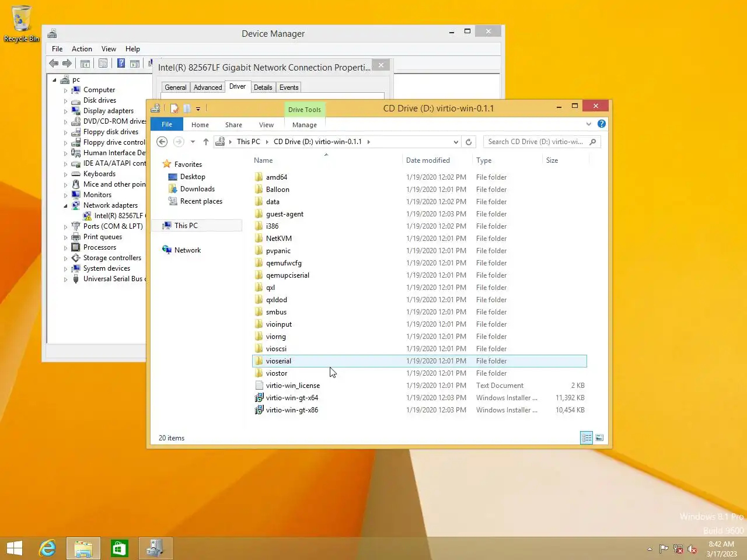747x560 pixels.
Task: Open the File tab in Explorer
Action: tap(167, 124)
